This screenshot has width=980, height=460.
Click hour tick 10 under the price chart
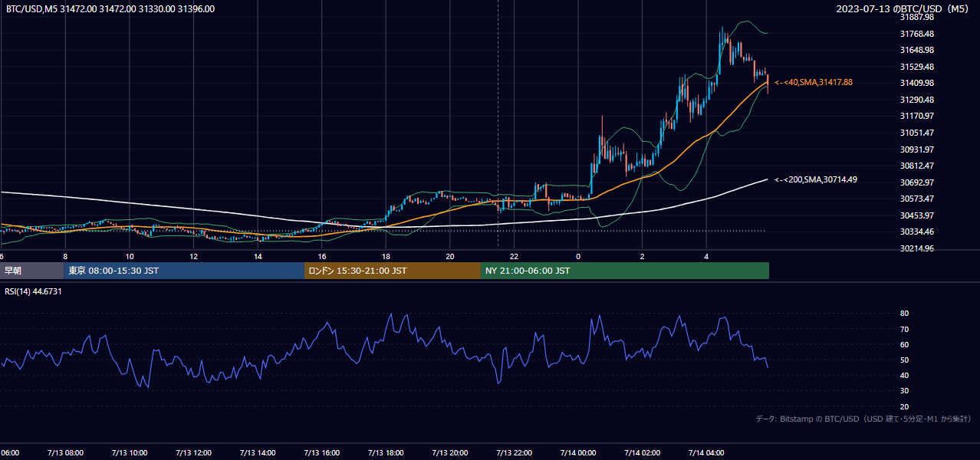pos(130,256)
